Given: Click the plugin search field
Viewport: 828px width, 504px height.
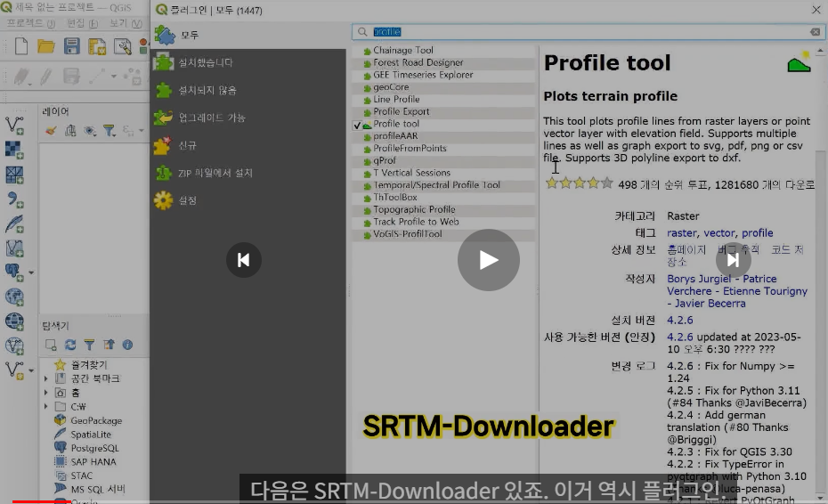Looking at the screenshot, I should click(x=589, y=32).
